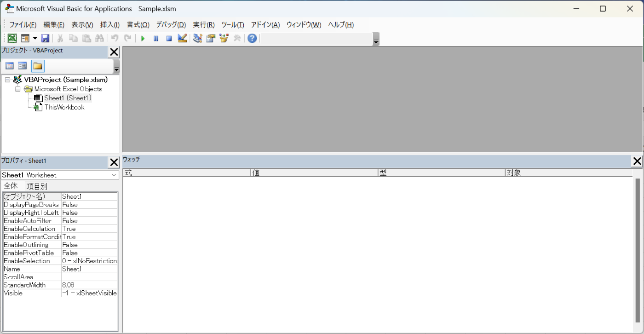Open the ウィンドウ(W) menu

[x=304, y=25]
